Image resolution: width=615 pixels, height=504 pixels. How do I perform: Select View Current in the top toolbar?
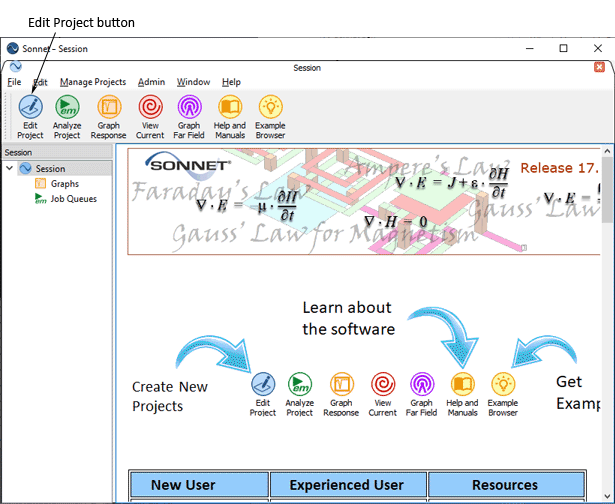coord(150,116)
